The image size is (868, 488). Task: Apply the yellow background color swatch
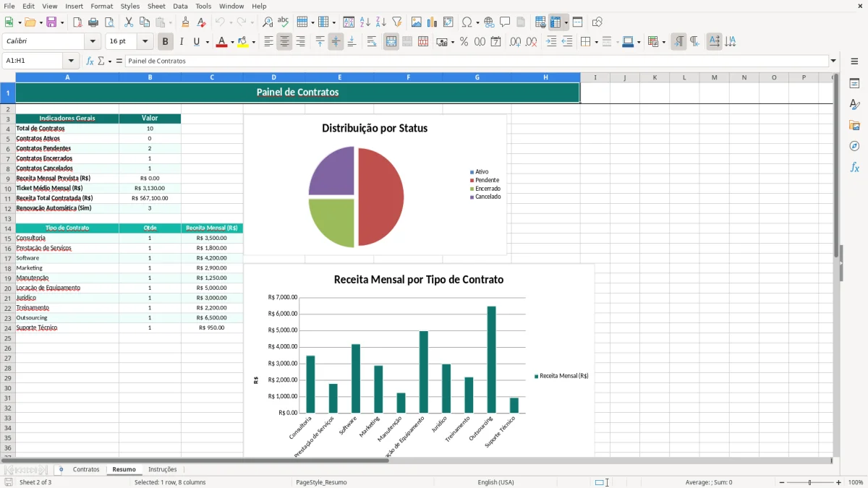click(x=243, y=42)
